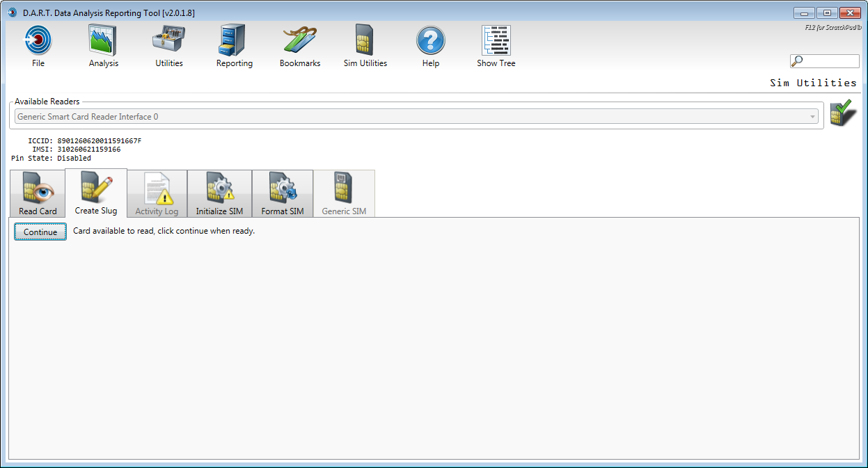Open the Help question mark icon

click(x=431, y=40)
